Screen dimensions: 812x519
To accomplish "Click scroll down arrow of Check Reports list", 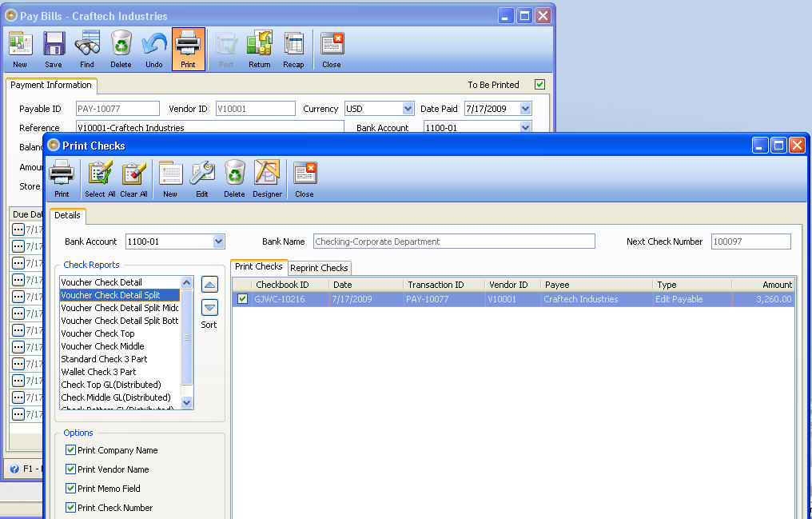I will click(187, 402).
